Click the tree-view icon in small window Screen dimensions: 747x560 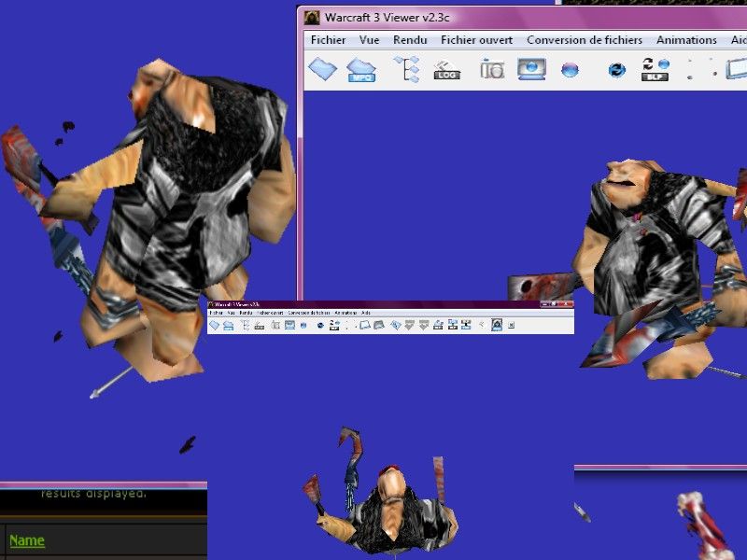(x=246, y=325)
